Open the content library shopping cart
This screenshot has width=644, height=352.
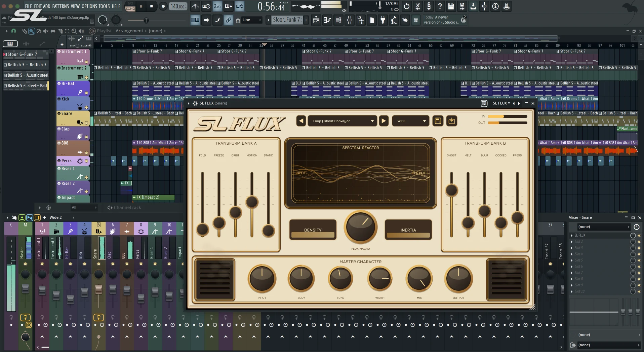[416, 20]
